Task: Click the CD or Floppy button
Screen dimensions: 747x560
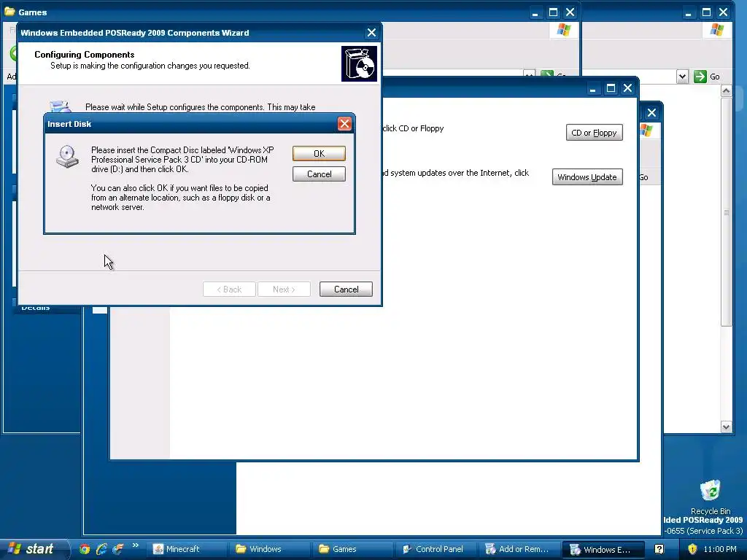Action: point(594,133)
